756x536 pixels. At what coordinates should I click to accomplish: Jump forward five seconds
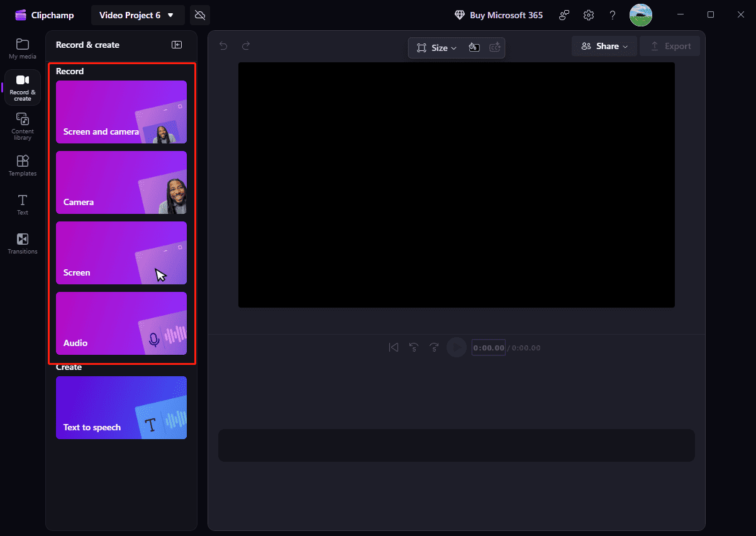click(x=435, y=347)
